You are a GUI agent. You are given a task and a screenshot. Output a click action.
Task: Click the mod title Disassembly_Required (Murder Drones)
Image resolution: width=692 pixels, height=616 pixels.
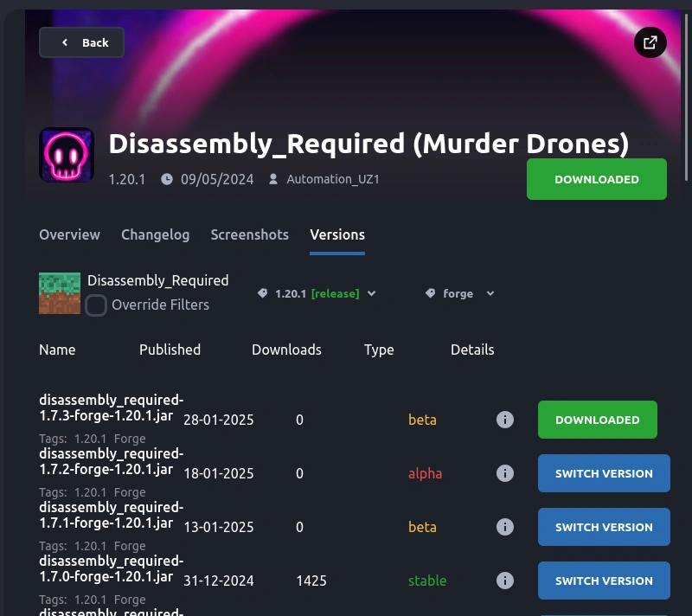[369, 144]
